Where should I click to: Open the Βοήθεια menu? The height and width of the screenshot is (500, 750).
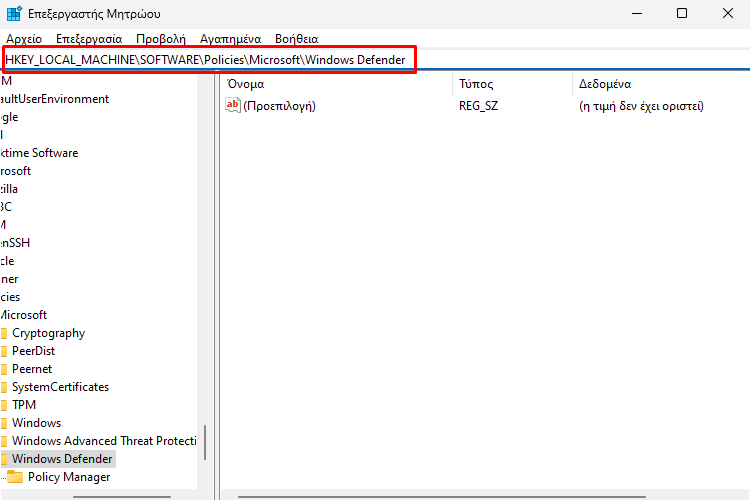point(296,39)
